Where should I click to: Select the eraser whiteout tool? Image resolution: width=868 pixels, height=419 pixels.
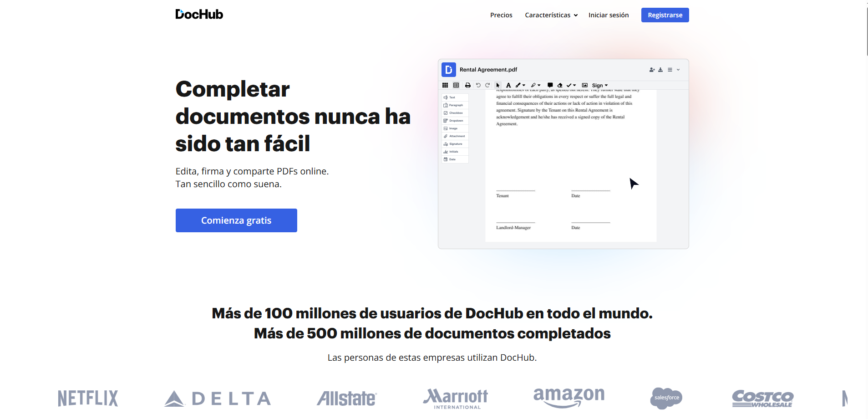[560, 85]
